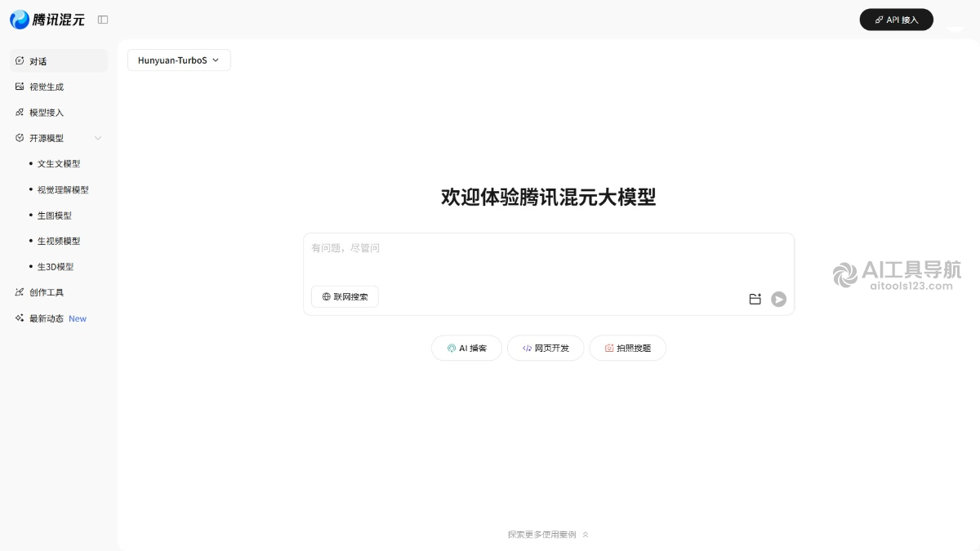The image size is (980, 551).
Task: Choose the 网页开发 shortcut
Action: point(546,348)
